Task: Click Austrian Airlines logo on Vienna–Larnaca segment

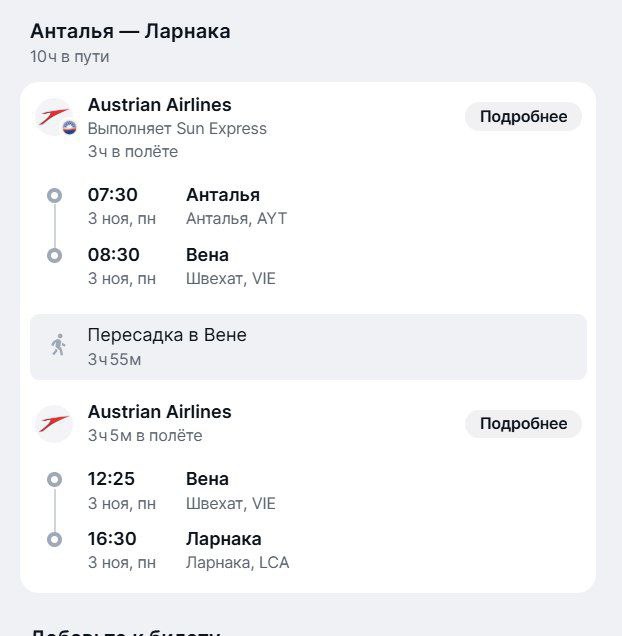Action: click(x=54, y=424)
